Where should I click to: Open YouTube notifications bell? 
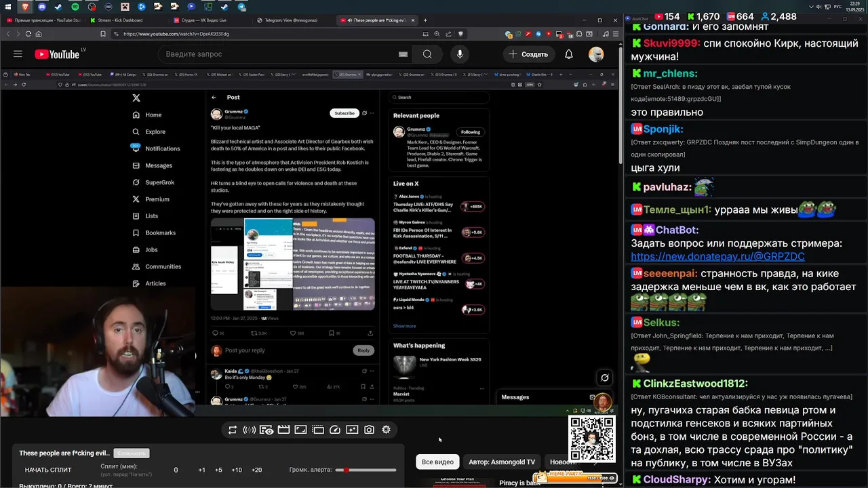[x=569, y=54]
